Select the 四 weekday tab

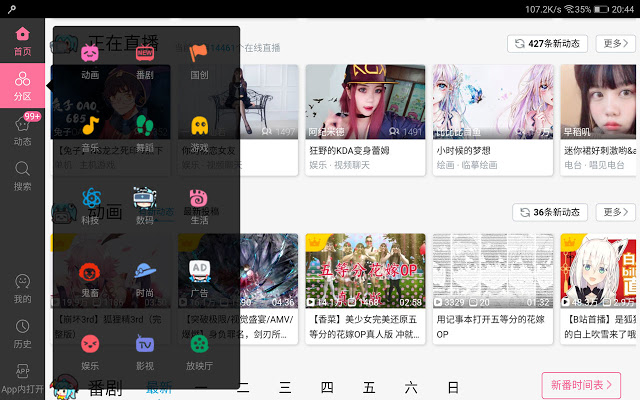tap(327, 387)
